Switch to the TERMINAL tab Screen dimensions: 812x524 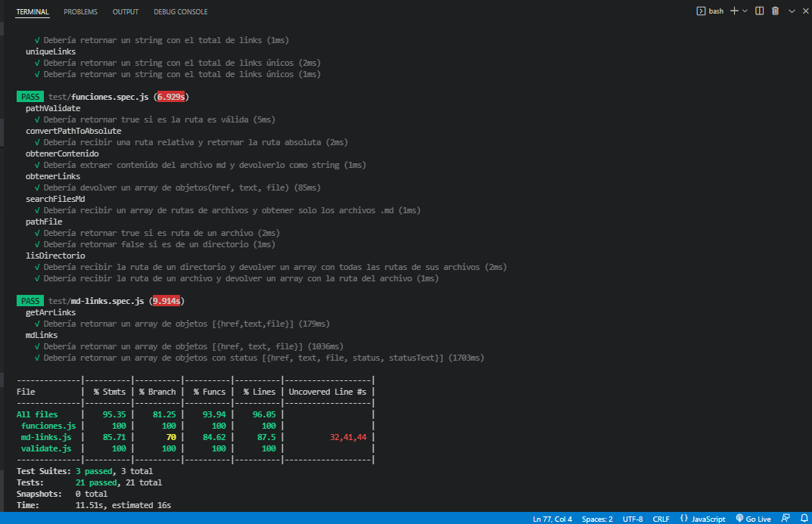[32, 11]
